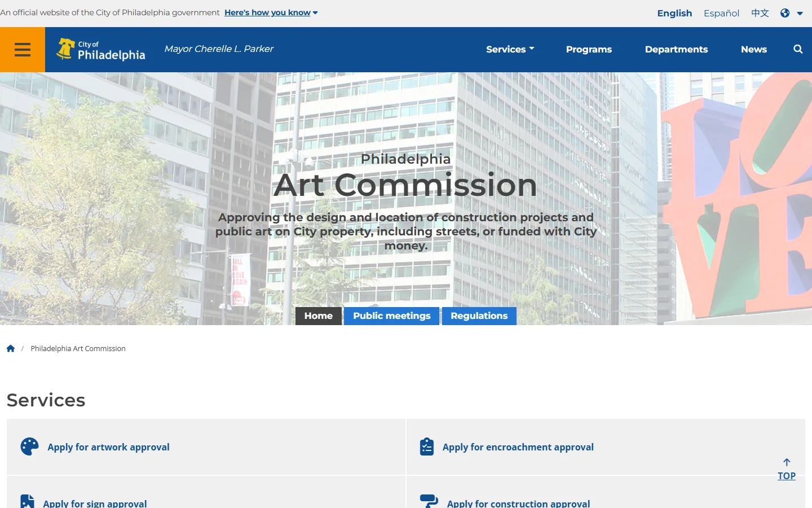Click "Philadelphia Art Commission" breadcrumb text
This screenshot has height=508, width=812.
(x=78, y=349)
